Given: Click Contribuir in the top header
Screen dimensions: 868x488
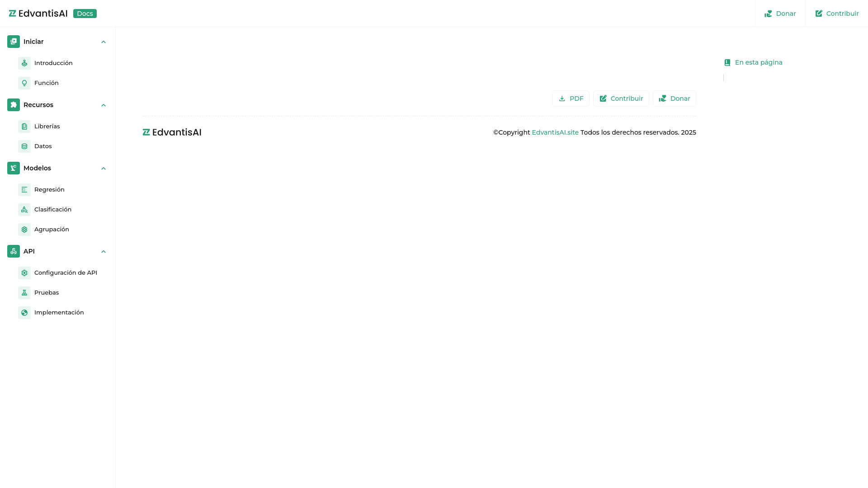Looking at the screenshot, I should tap(837, 14).
